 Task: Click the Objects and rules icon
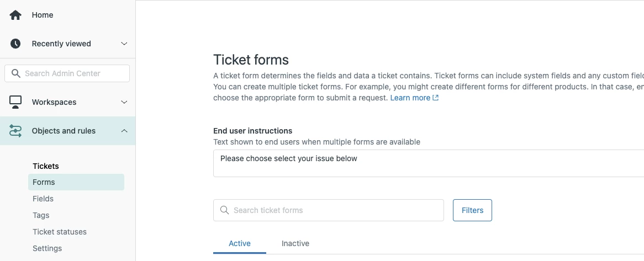click(x=15, y=131)
